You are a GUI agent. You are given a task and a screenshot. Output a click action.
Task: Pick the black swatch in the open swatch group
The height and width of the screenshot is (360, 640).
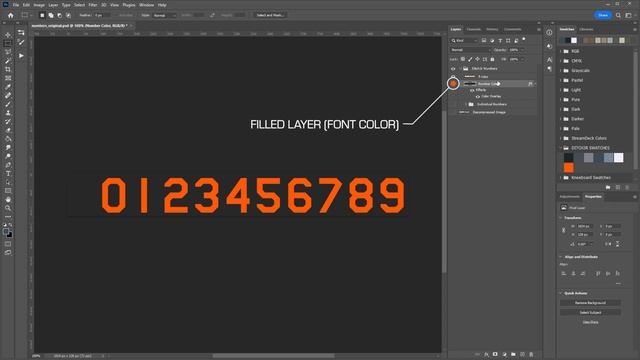(569, 158)
